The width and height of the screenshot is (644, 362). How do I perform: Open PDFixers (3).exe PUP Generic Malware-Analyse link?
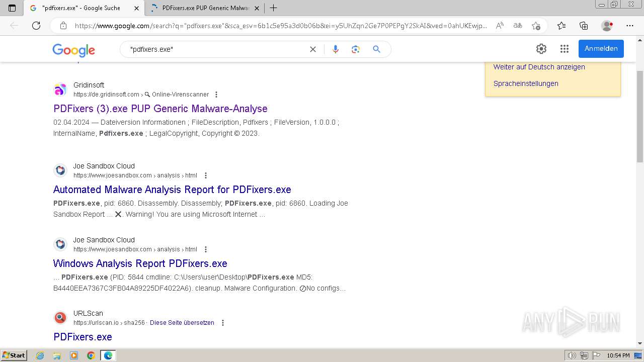click(160, 109)
